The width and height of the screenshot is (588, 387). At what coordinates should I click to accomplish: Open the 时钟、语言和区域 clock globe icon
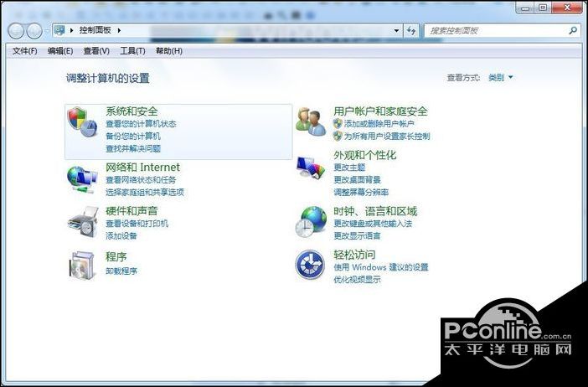[x=310, y=221]
